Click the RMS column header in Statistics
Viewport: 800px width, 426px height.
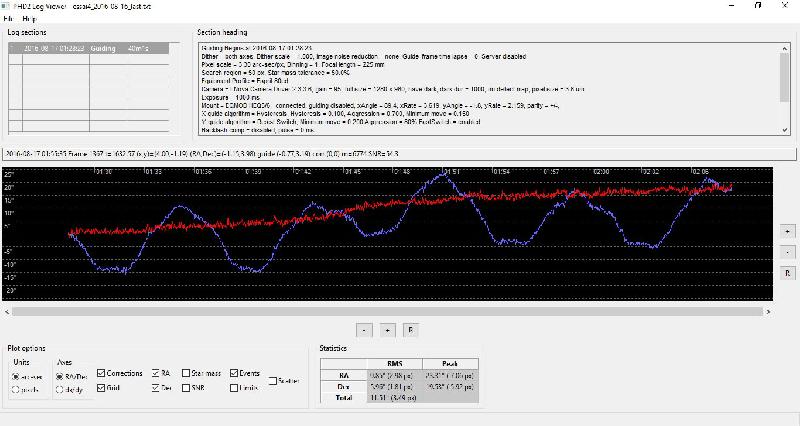click(394, 364)
